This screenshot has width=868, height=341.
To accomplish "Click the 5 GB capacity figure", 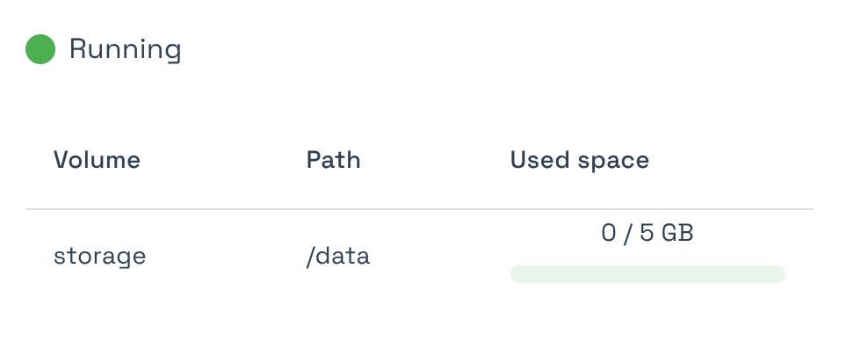I will click(x=667, y=233).
